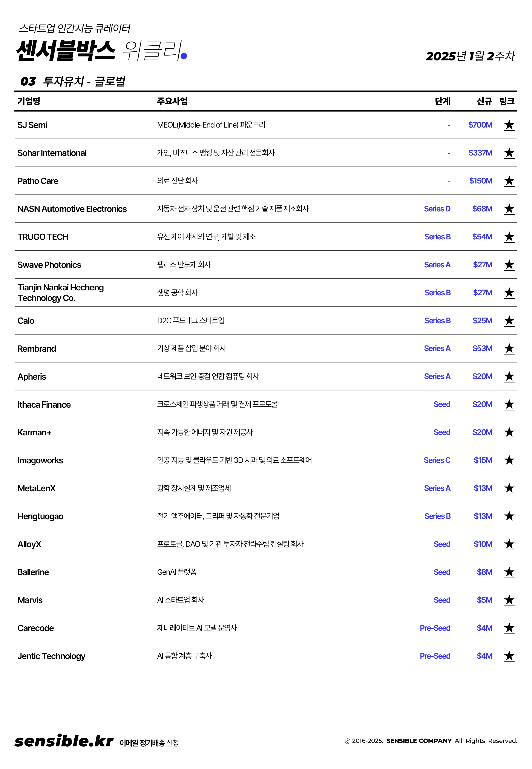This screenshot has height=769, width=532.
Task: Click the 이메일 정기배송 신청 link
Action: (x=149, y=743)
